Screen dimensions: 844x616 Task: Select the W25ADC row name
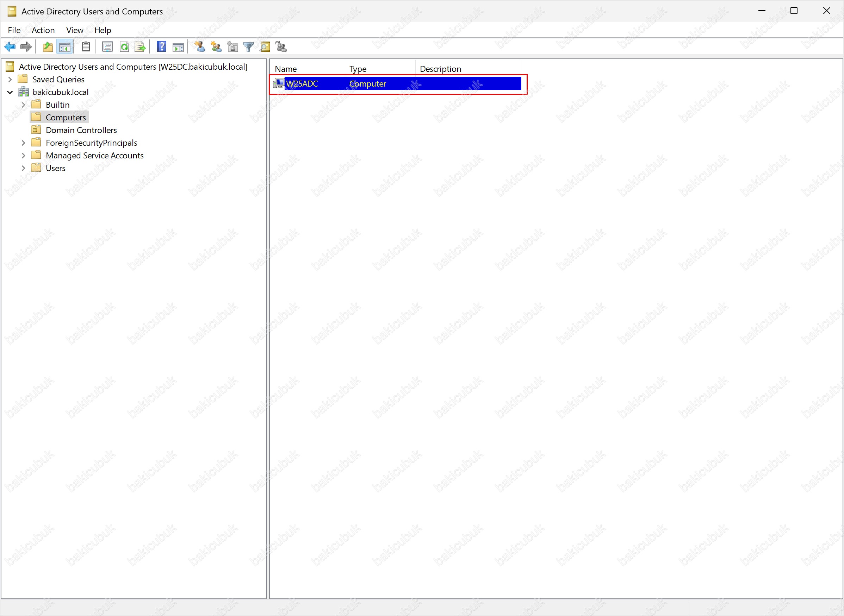click(x=302, y=83)
